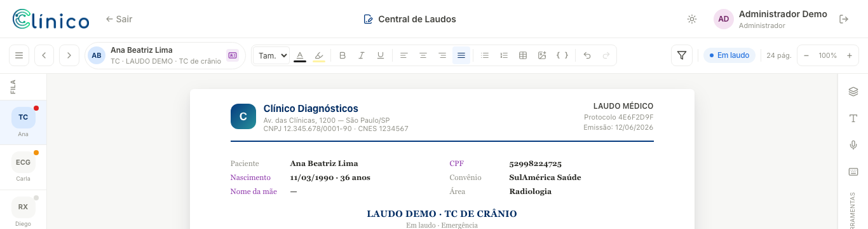The height and width of the screenshot is (229, 868).
Task: Open the Tam. font size dropdown
Action: point(271,55)
